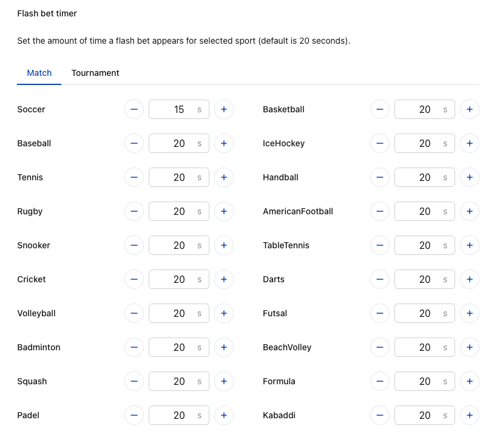Click minus next to TableTennis
494x448 pixels.
380,245
